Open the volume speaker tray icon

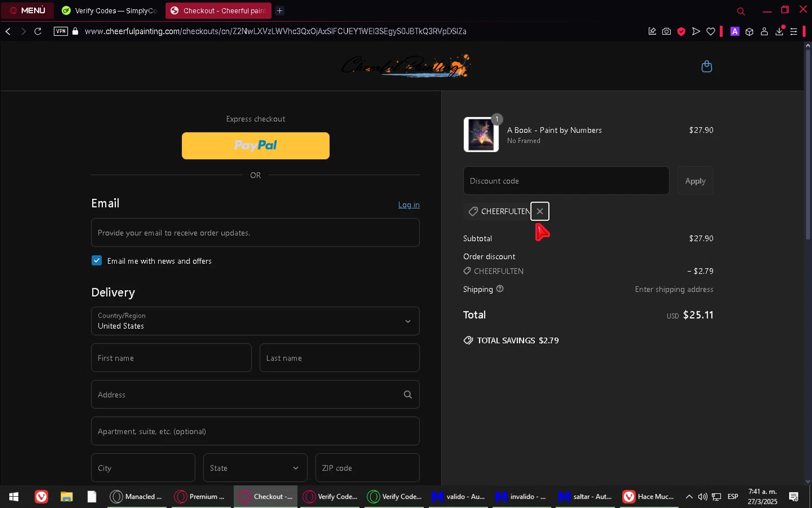pos(703,497)
